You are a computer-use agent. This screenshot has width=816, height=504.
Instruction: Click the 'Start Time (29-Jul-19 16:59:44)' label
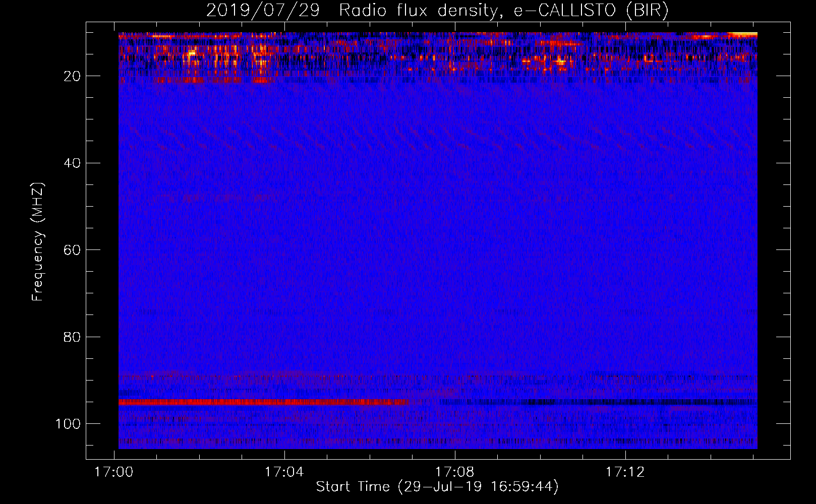[x=437, y=487]
